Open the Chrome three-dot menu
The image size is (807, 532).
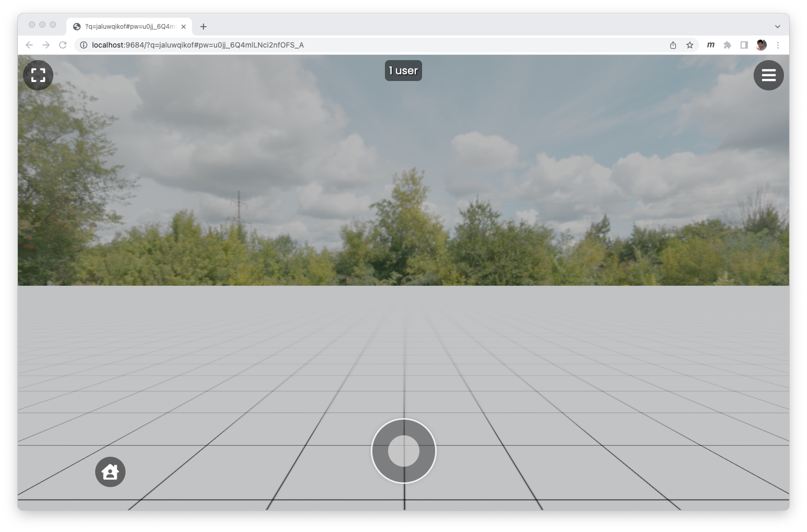click(x=778, y=45)
